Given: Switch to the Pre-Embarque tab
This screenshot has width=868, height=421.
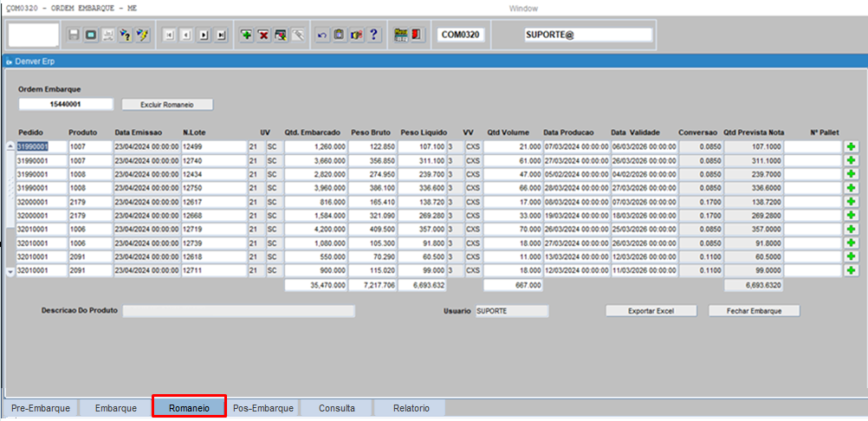Looking at the screenshot, I should tap(41, 408).
